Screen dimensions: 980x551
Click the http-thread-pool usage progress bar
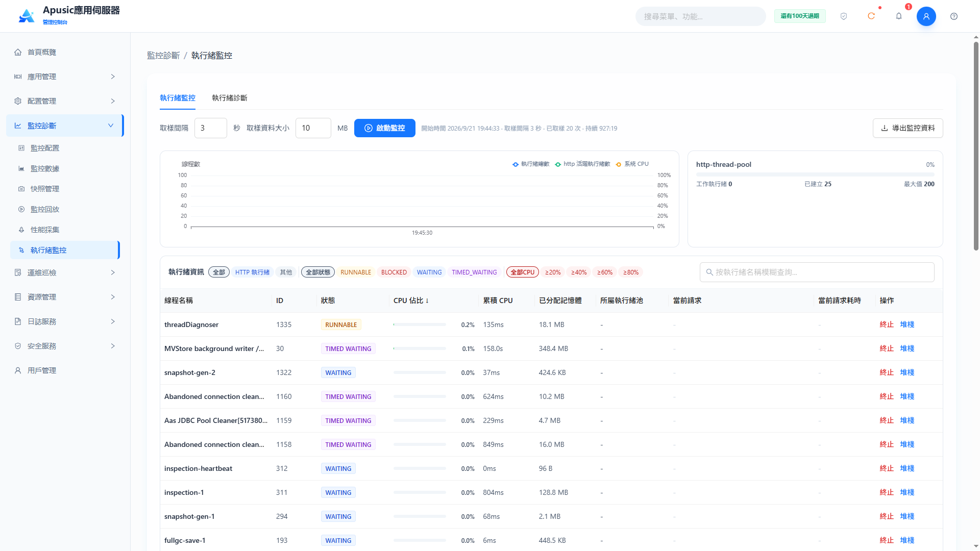tap(815, 174)
